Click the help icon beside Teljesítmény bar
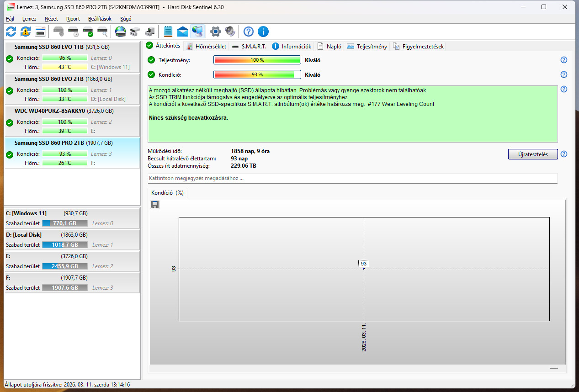Screen dimensions: 579x392 [564, 60]
